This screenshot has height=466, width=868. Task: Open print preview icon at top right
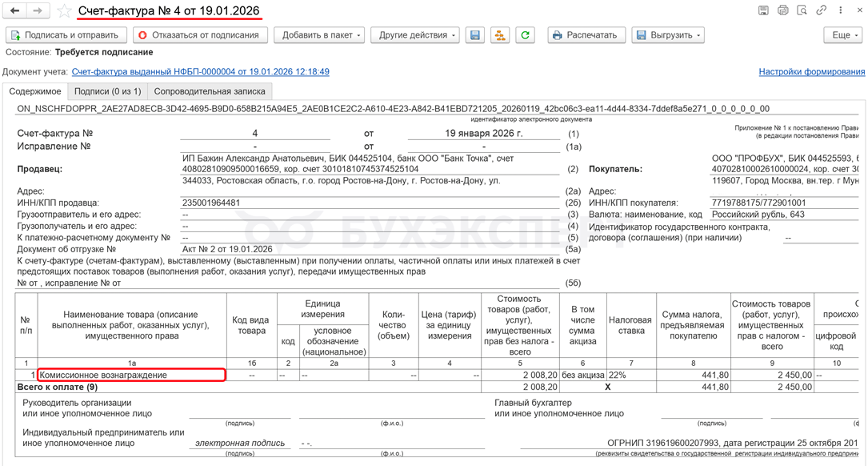[x=802, y=10]
